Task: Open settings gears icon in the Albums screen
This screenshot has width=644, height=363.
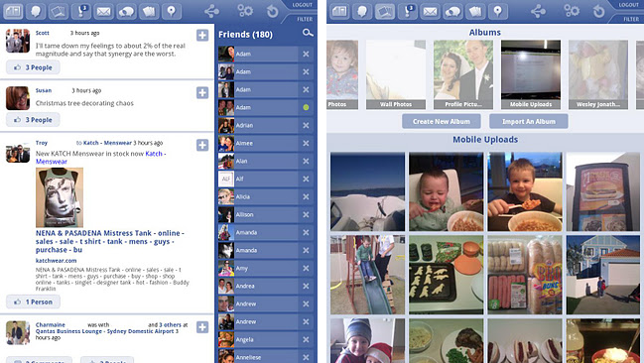Action: [572, 11]
